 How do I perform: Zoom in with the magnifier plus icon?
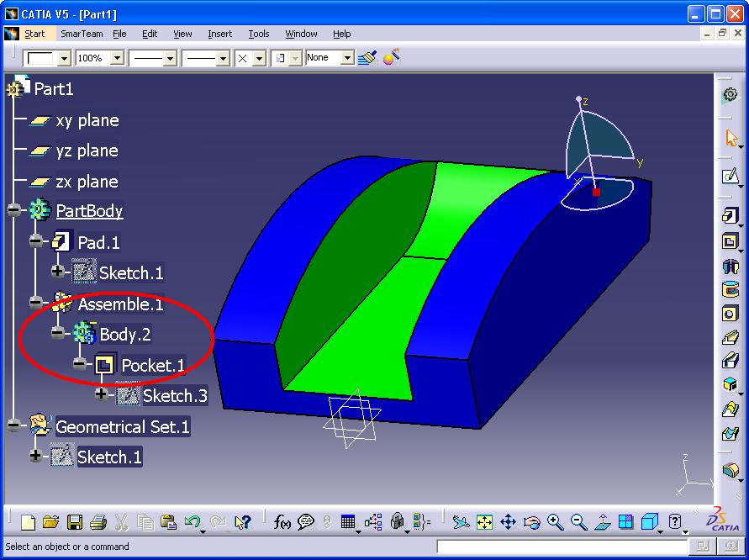coord(555,522)
